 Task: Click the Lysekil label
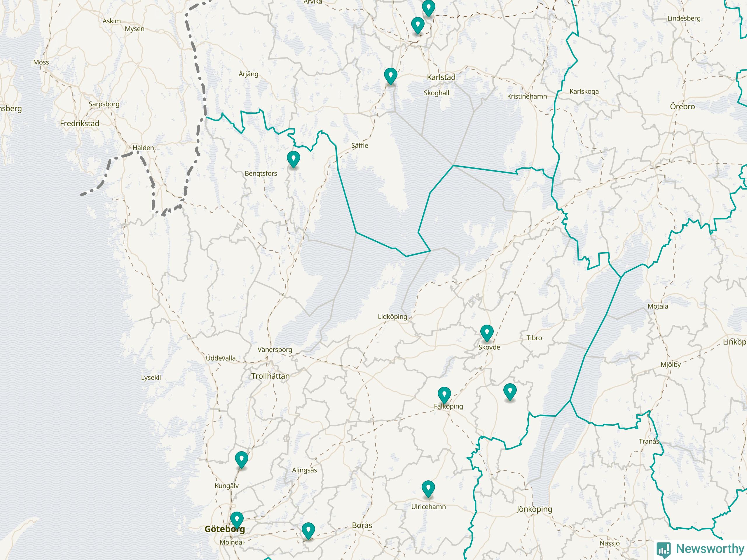[x=151, y=377]
